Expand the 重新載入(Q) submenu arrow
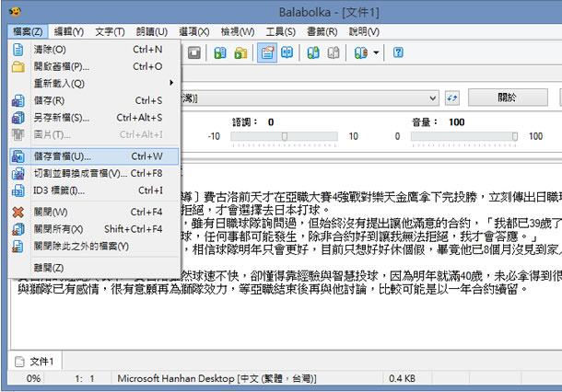 click(171, 83)
